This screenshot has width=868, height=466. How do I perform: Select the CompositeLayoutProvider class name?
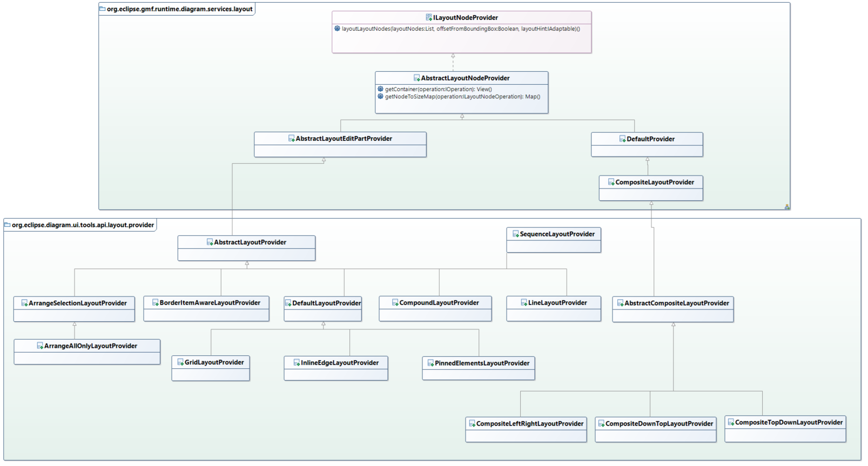point(655,183)
